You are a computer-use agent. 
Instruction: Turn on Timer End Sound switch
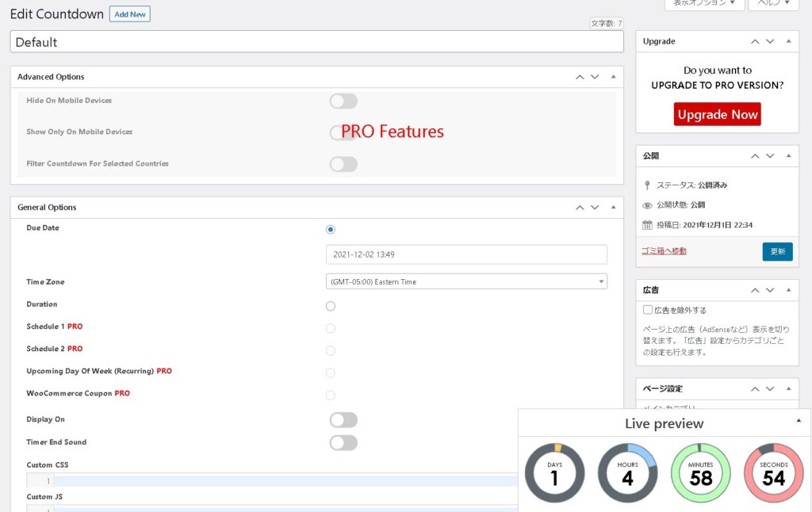[343, 442]
